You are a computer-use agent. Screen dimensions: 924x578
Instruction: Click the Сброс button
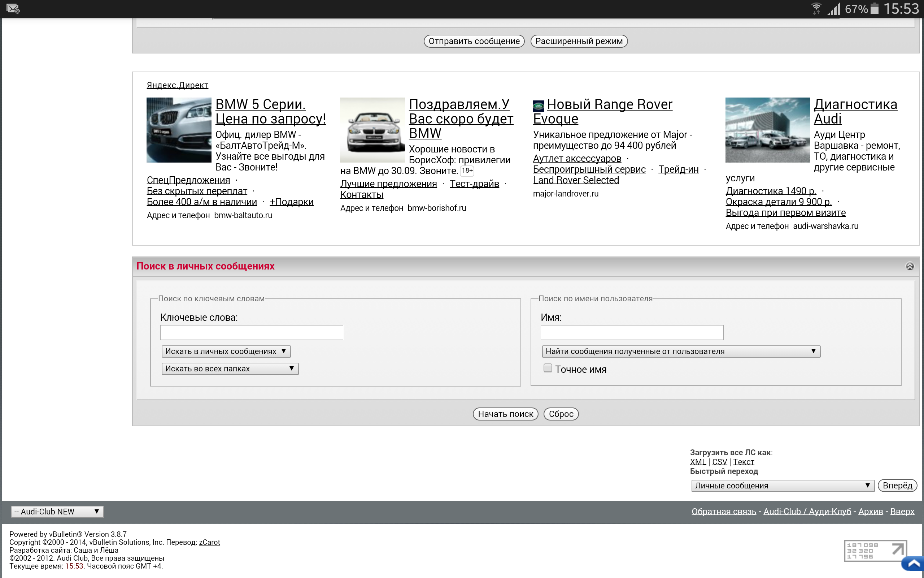pos(561,414)
